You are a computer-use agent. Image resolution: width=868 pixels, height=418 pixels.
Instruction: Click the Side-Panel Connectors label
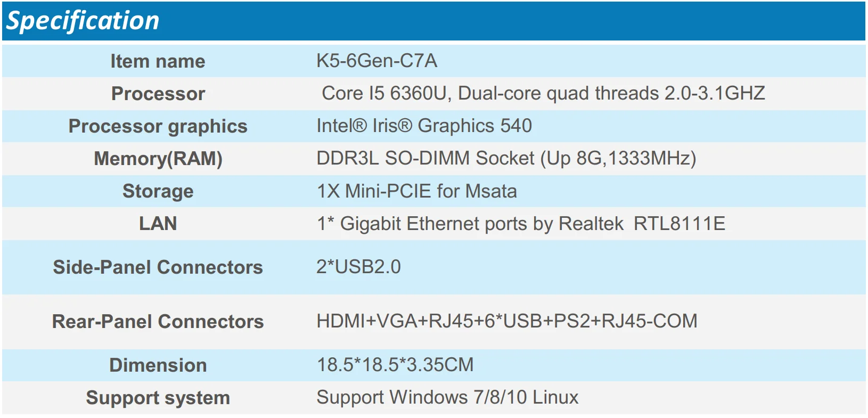[158, 267]
